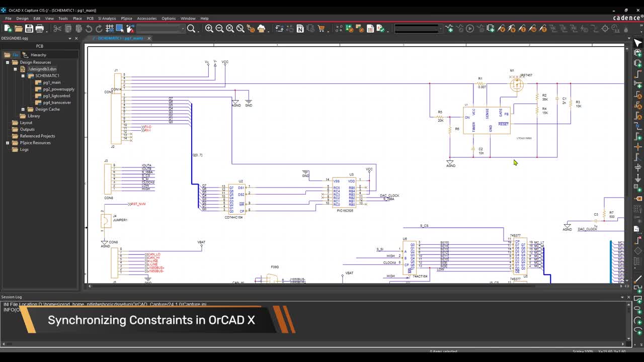Image resolution: width=644 pixels, height=362 pixels.
Task: Select pg1_main page in tree
Action: 51,82
